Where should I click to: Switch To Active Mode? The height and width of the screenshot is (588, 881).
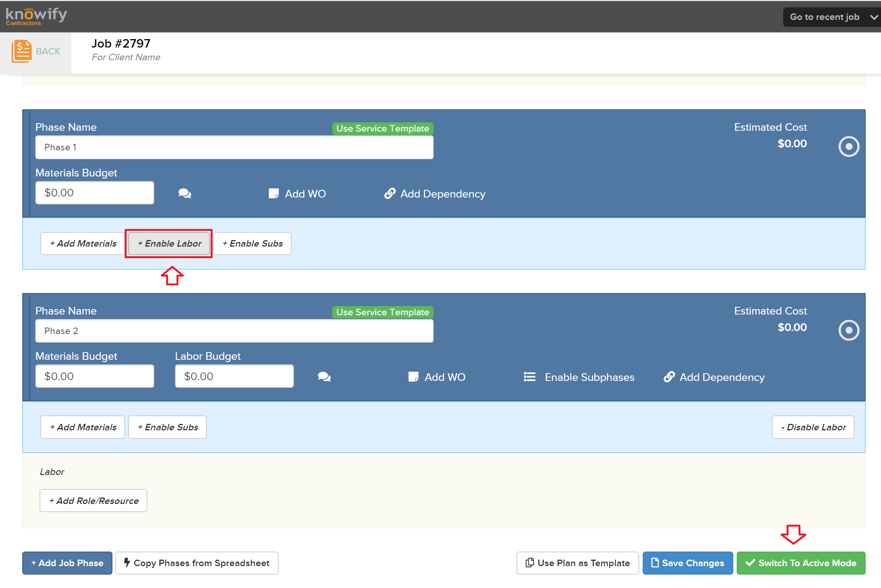click(x=801, y=563)
